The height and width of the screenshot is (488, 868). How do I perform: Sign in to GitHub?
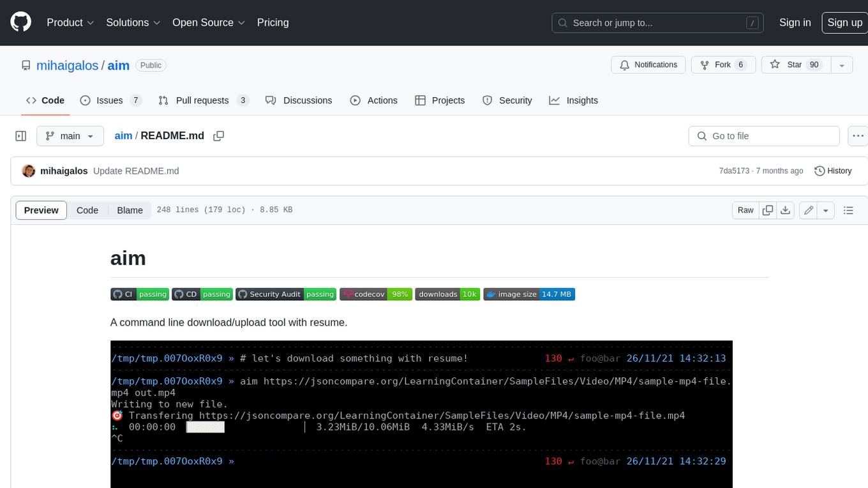click(795, 22)
